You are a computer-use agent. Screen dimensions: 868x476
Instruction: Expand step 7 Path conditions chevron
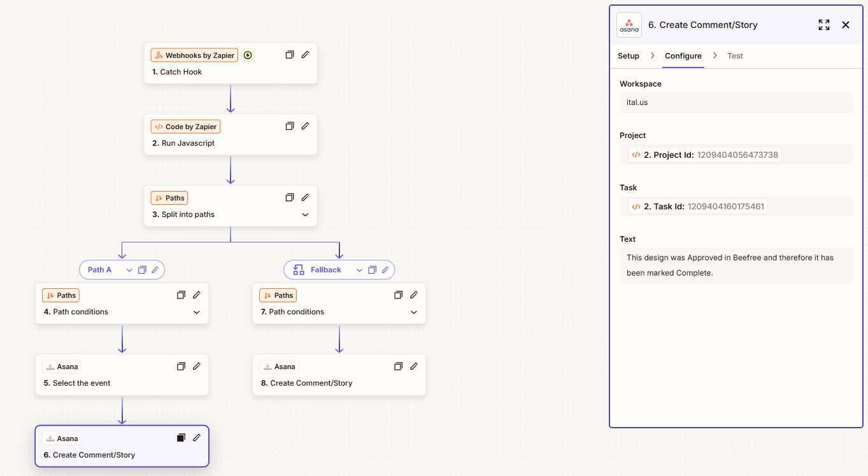pos(414,312)
